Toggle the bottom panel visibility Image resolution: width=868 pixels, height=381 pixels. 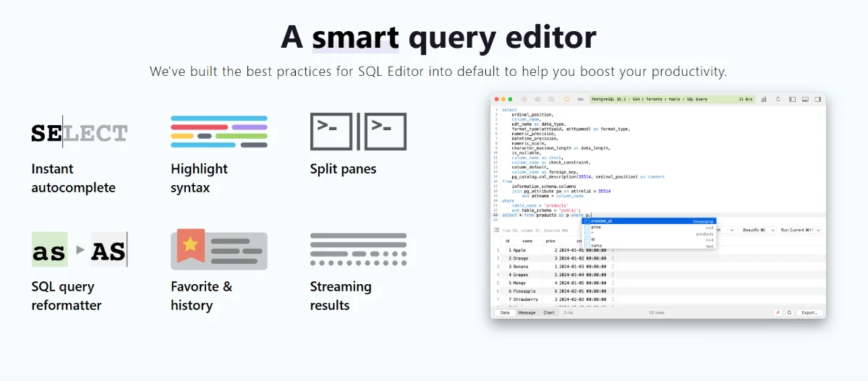point(805,99)
